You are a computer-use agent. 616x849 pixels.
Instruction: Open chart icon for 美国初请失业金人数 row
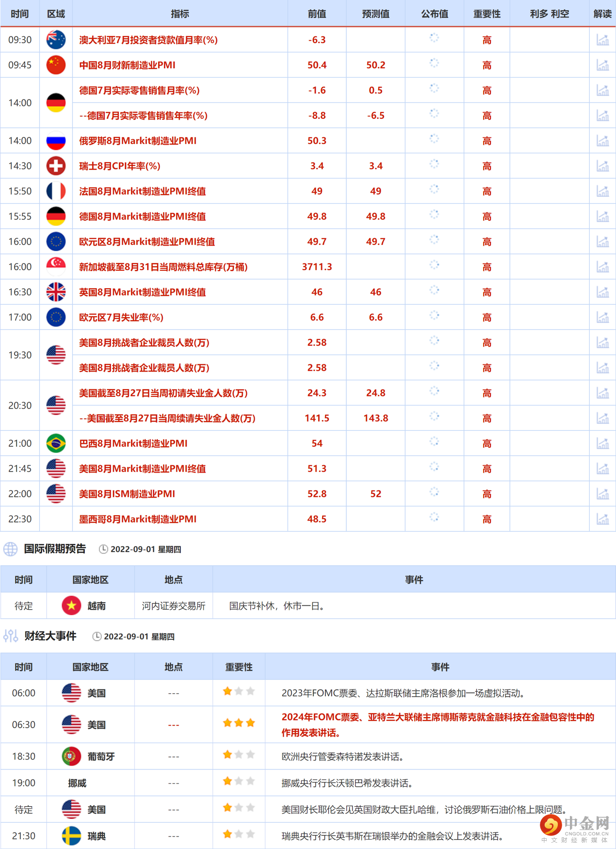602,393
